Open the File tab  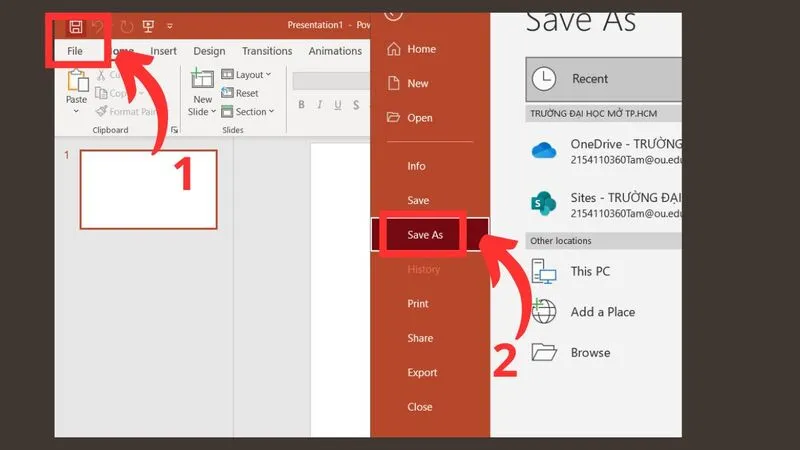[x=74, y=51]
